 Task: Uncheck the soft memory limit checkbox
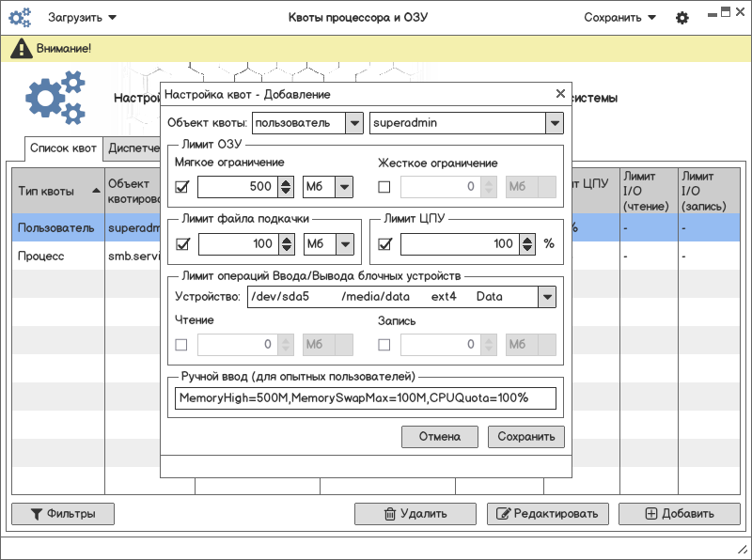click(182, 188)
